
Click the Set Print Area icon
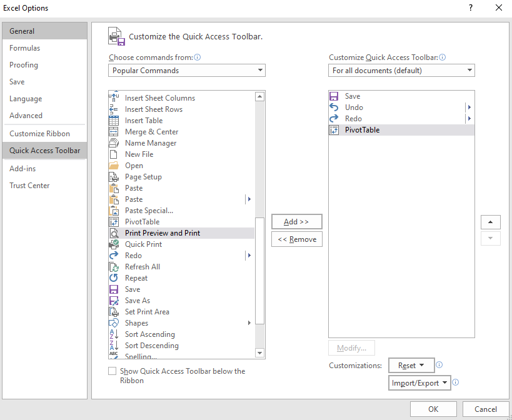[x=114, y=312]
